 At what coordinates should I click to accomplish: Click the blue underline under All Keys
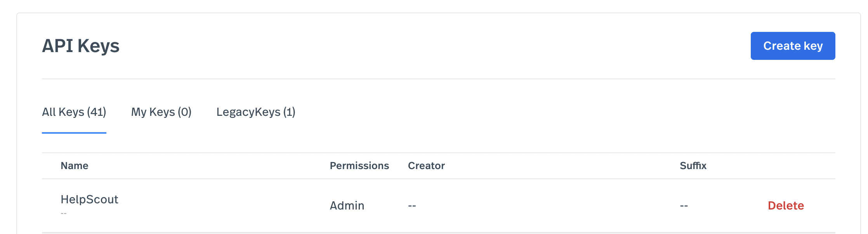tap(74, 133)
